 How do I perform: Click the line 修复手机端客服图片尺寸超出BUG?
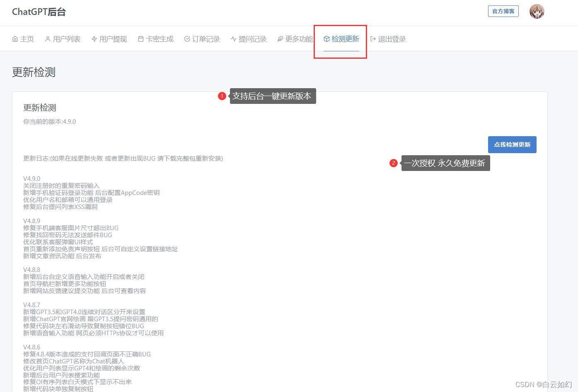(71, 228)
